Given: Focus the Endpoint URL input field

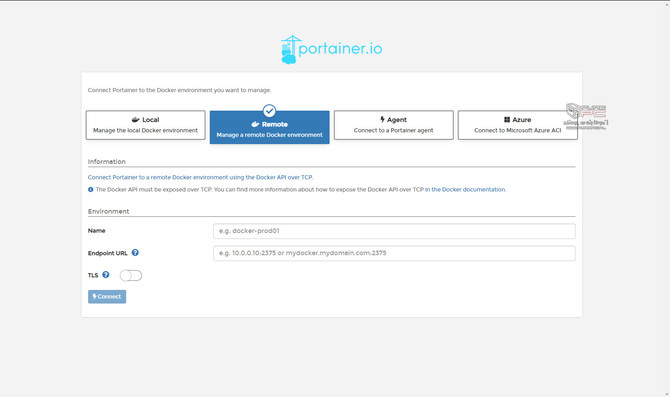Looking at the screenshot, I should (x=394, y=253).
